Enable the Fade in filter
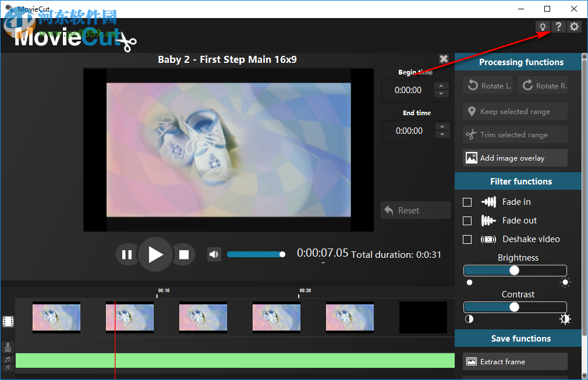The image size is (588, 380). point(467,201)
